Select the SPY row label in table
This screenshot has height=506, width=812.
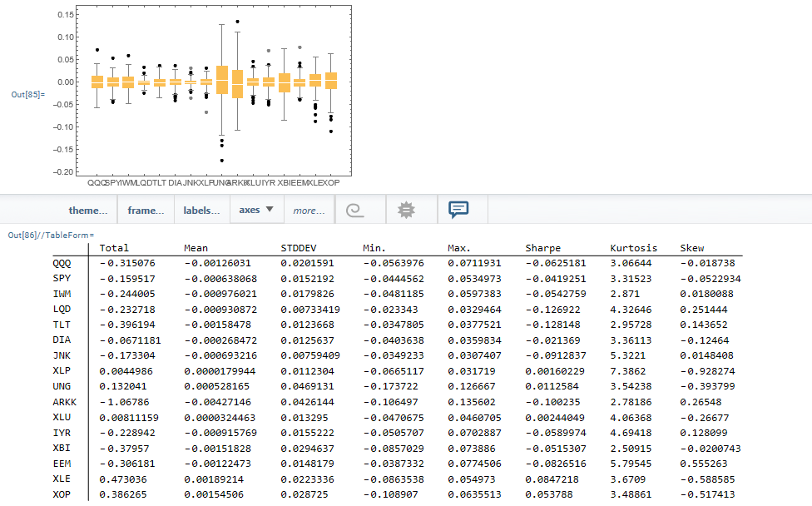coord(62,279)
